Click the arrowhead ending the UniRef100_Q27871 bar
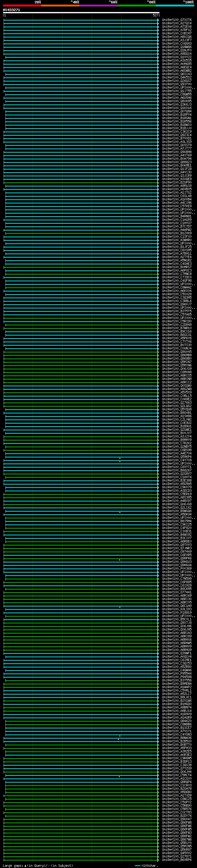197x868 pixels. pos(158,856)
